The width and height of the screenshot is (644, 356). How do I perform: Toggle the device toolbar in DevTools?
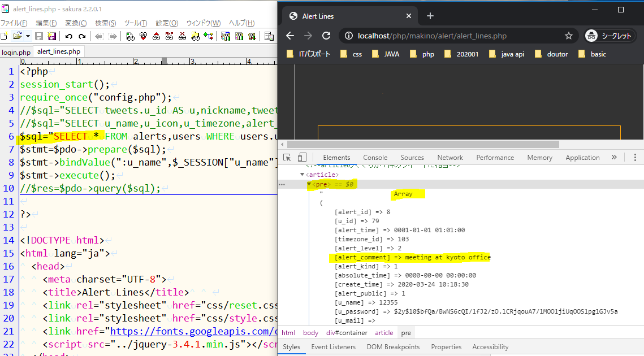pos(302,158)
